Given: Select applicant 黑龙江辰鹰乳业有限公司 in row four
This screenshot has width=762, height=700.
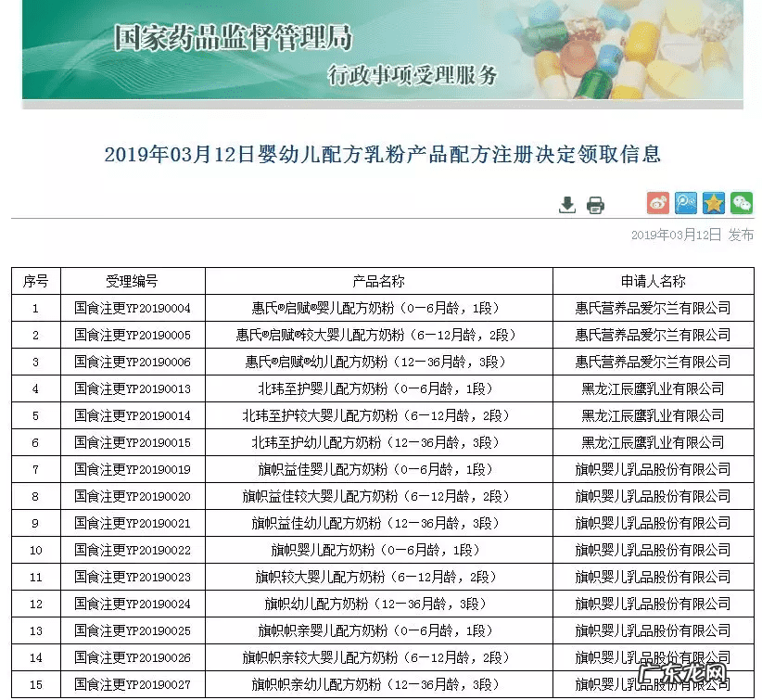Looking at the screenshot, I should tap(652, 388).
